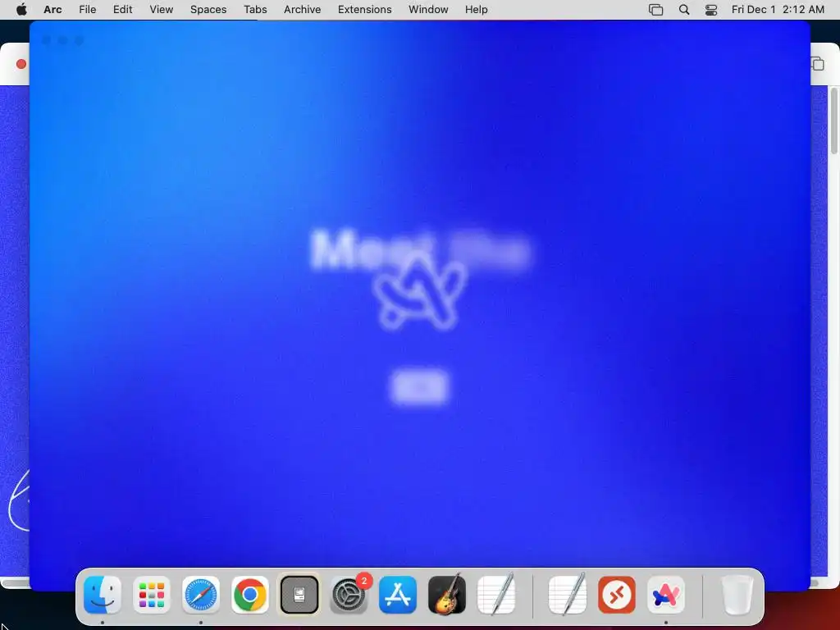Open the Trash in the Dock
The image size is (840, 630).
pos(737,595)
